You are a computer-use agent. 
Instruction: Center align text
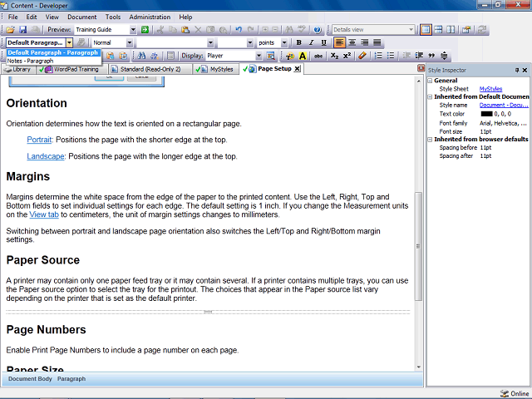(352, 42)
